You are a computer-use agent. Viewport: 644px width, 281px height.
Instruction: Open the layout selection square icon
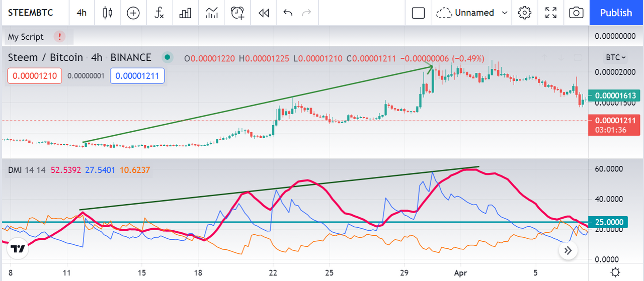pos(418,13)
